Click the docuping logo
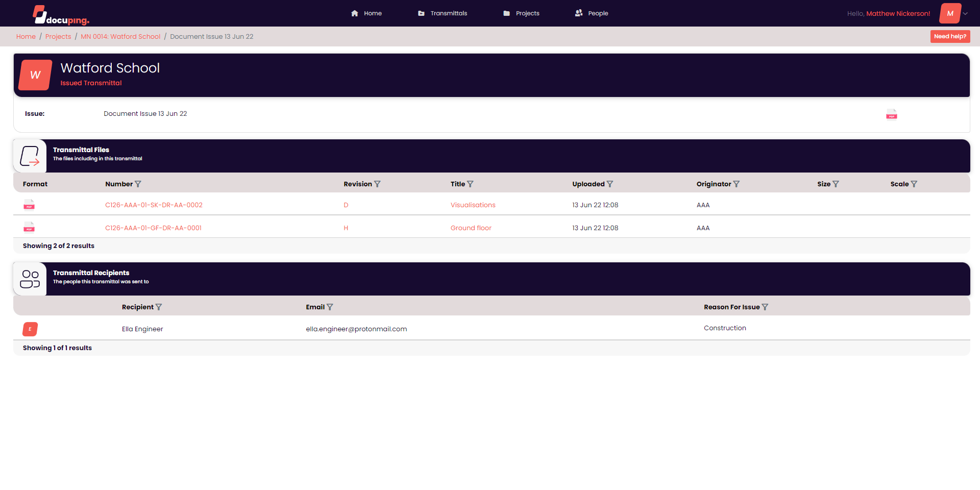Viewport: 980px width, 490px height. click(x=61, y=15)
